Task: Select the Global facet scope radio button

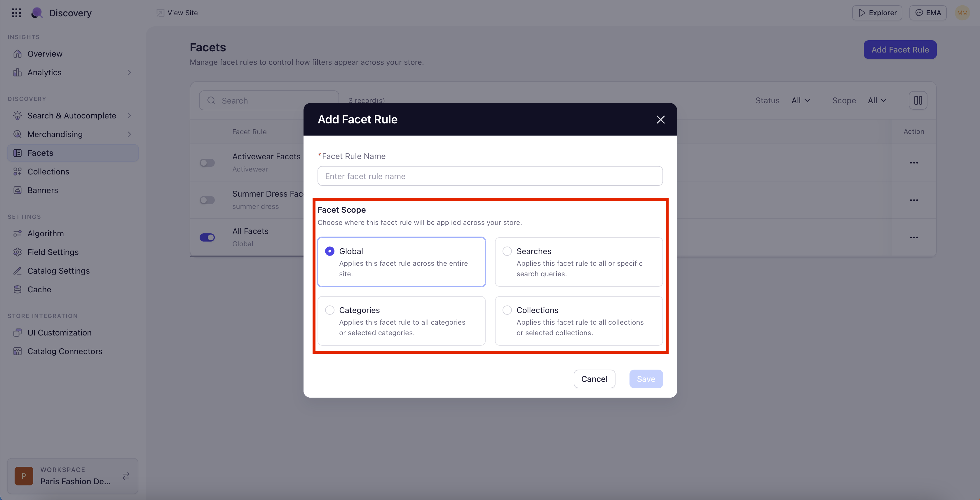Action: (x=329, y=251)
